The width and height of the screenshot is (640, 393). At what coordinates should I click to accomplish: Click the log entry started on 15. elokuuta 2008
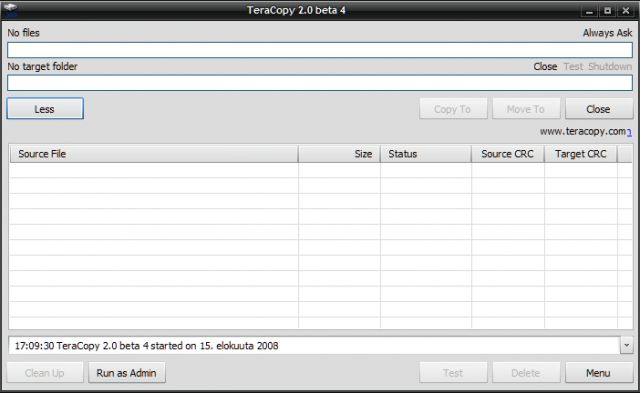(x=147, y=346)
